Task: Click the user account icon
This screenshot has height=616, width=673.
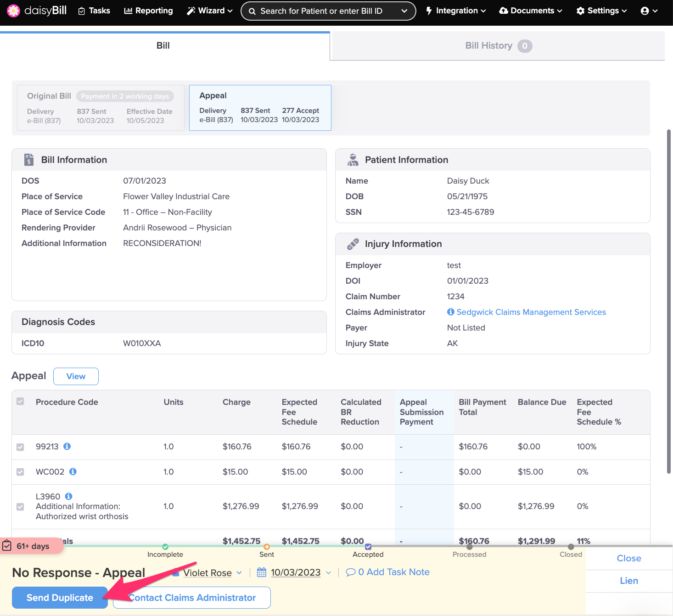Action: pyautogui.click(x=645, y=11)
